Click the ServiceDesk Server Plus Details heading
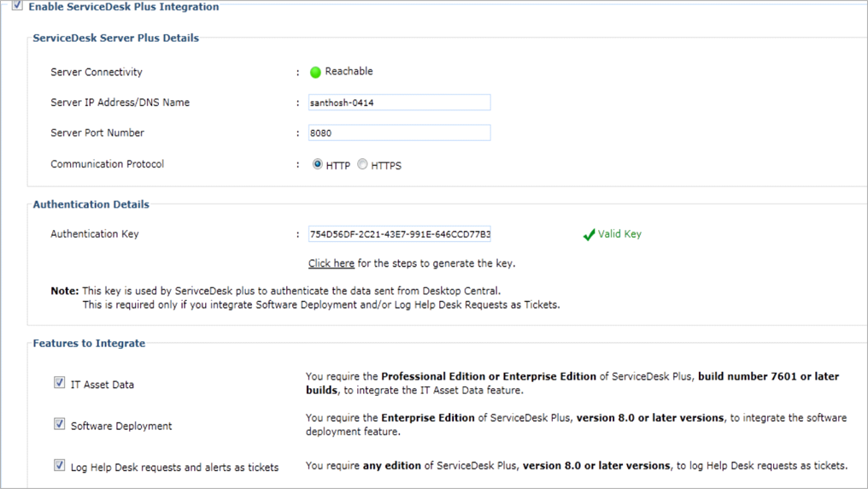This screenshot has width=868, height=489. click(115, 38)
